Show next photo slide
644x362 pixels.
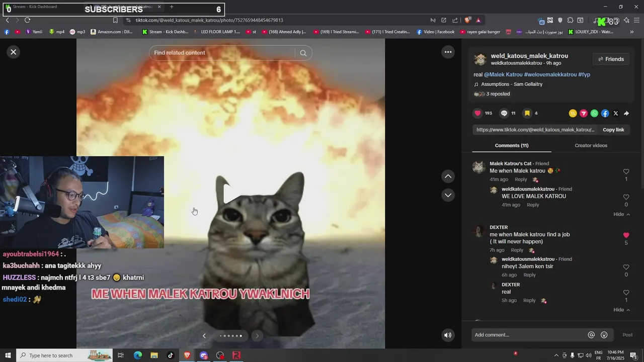pos(257,336)
